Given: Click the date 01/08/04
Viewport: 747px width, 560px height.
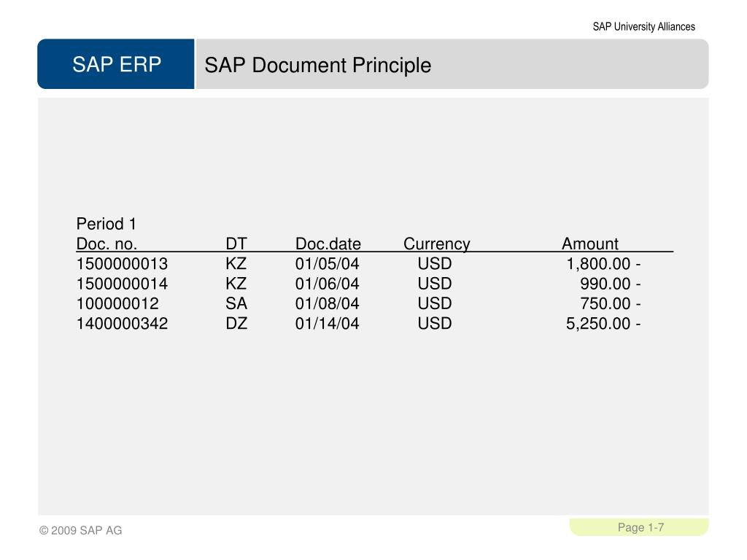Looking at the screenshot, I should 327,304.
